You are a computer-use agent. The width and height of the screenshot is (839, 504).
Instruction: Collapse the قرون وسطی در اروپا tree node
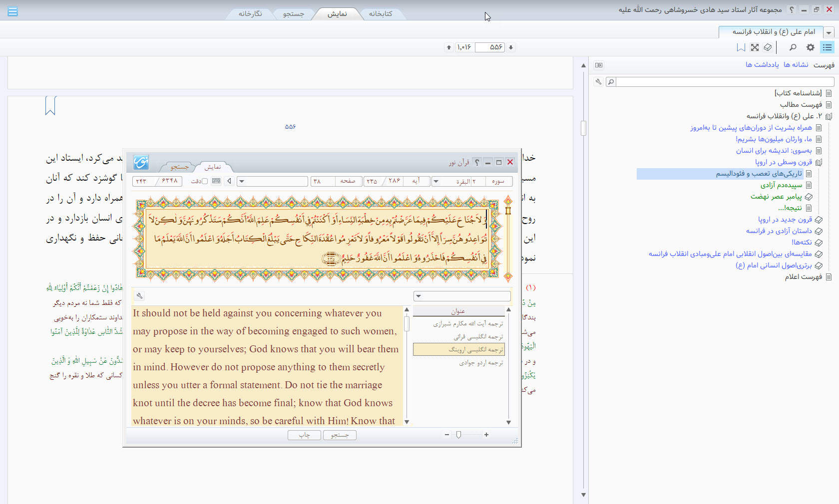coord(819,162)
